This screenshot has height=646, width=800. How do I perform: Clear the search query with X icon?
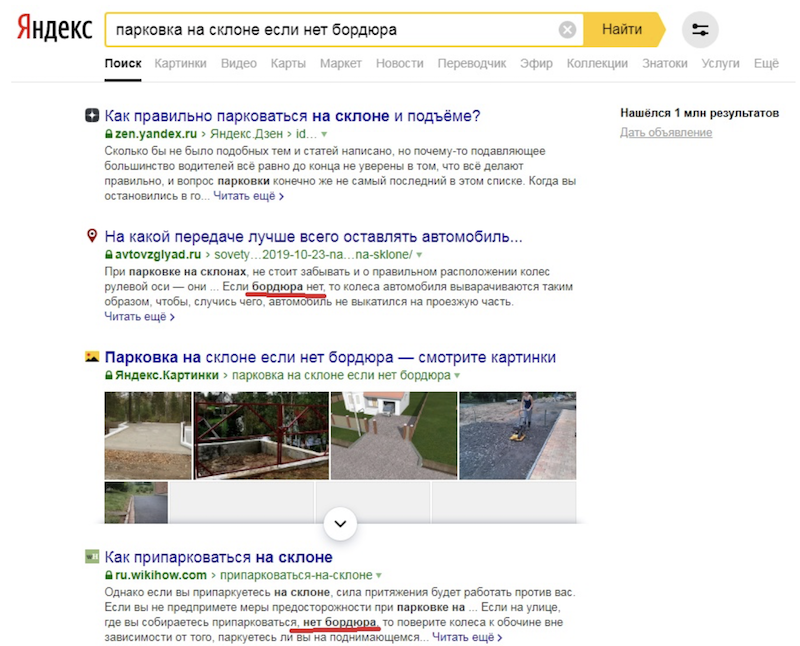567,30
